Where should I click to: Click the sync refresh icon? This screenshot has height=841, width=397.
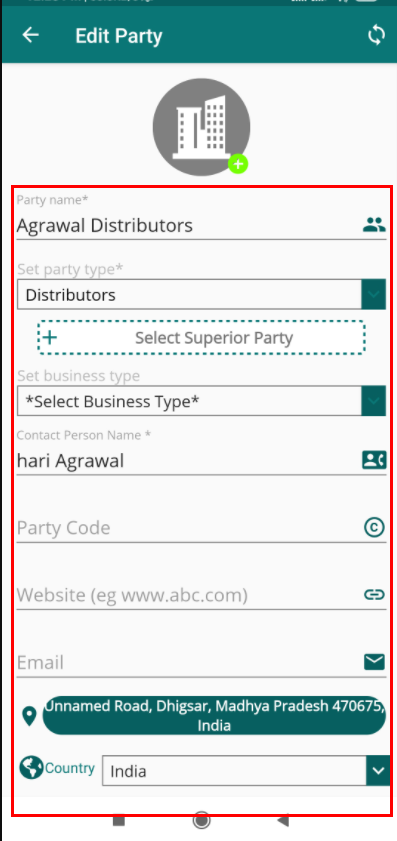[377, 35]
